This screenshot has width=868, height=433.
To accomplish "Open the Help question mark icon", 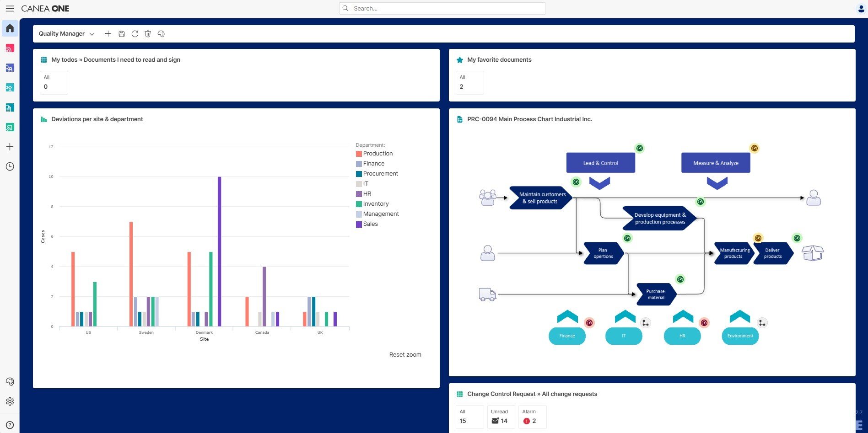I will tap(10, 423).
